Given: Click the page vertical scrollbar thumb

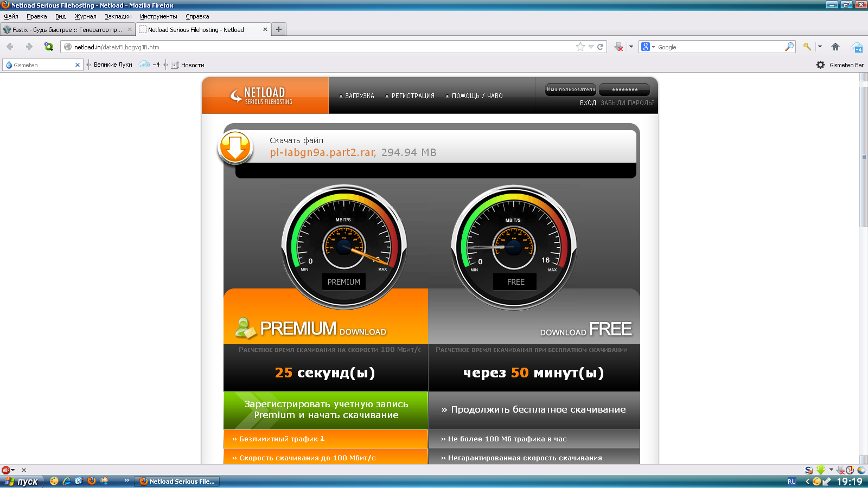Looking at the screenshot, I should click(864, 156).
